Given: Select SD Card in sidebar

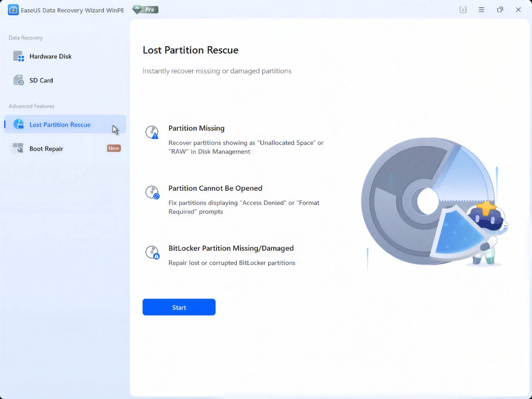Looking at the screenshot, I should click(x=65, y=80).
